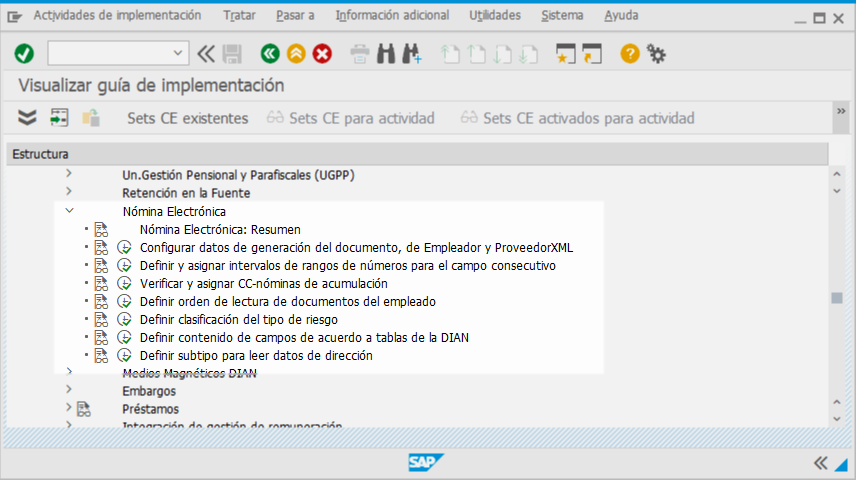Click the blue triangle in the status bar
The height and width of the screenshot is (480, 856).
point(841,464)
